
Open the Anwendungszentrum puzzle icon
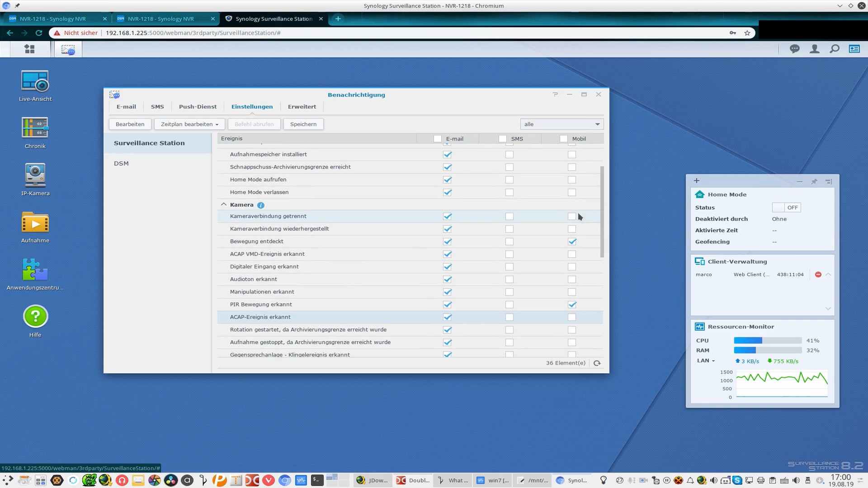point(35,270)
